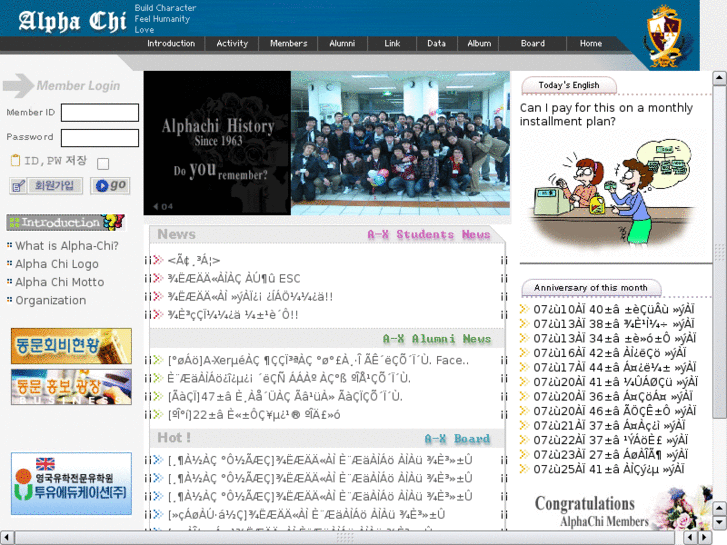Image resolution: width=727 pixels, height=545 pixels.
Task: Focus the Password input field
Action: tap(100, 138)
